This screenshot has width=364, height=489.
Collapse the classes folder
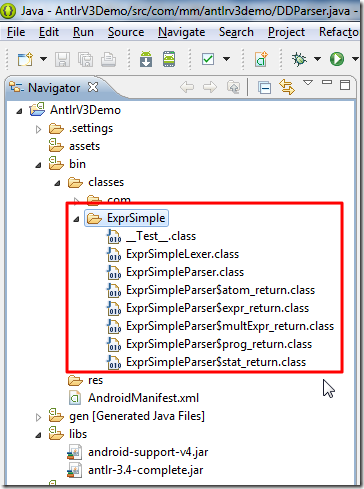(57, 183)
